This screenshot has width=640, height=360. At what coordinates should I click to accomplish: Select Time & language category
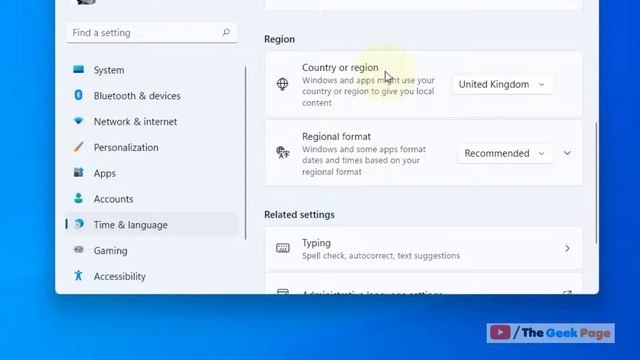pos(151,224)
